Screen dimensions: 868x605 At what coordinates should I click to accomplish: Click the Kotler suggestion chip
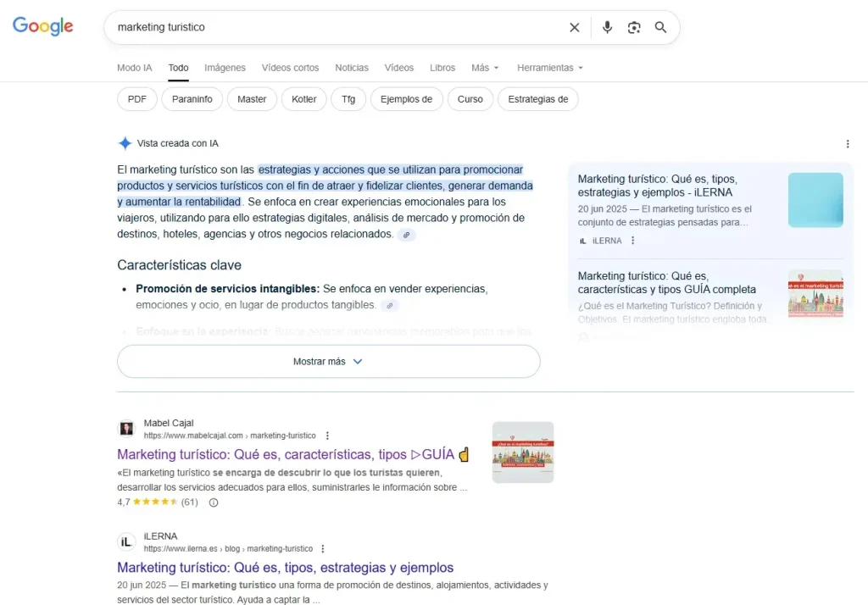[303, 99]
